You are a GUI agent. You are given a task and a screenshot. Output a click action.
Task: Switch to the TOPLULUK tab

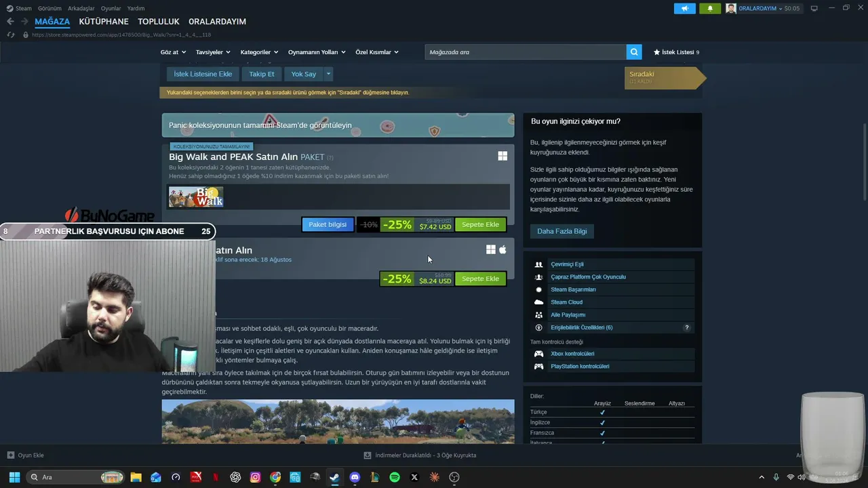(159, 22)
